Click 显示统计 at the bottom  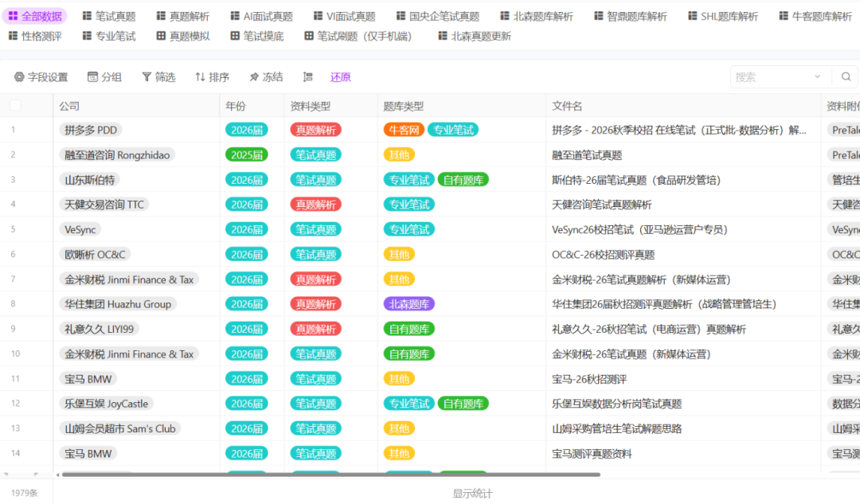pos(472,494)
